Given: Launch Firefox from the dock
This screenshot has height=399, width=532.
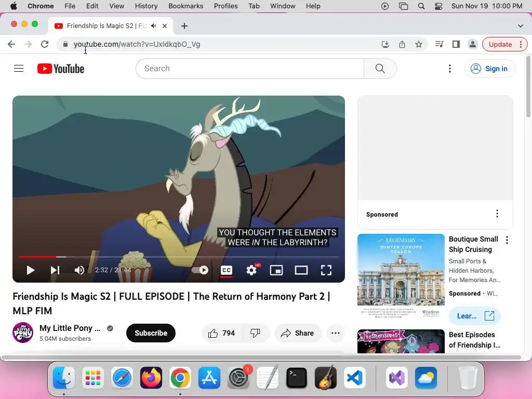Looking at the screenshot, I should point(151,378).
